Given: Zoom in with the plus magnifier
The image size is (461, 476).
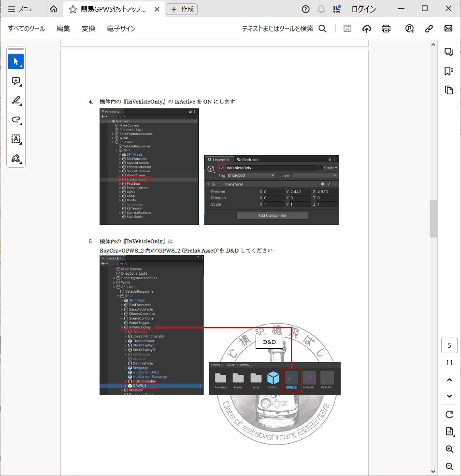Looking at the screenshot, I should [449, 449].
